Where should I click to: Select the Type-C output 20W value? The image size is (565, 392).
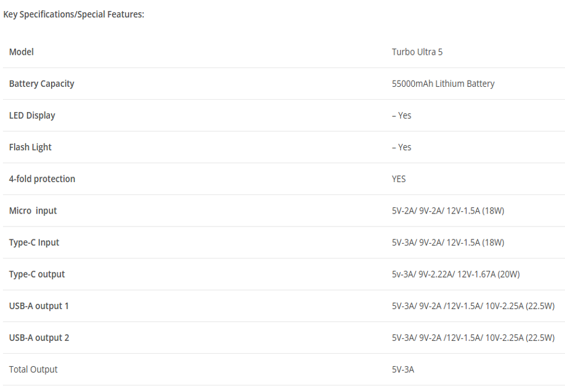tap(455, 274)
